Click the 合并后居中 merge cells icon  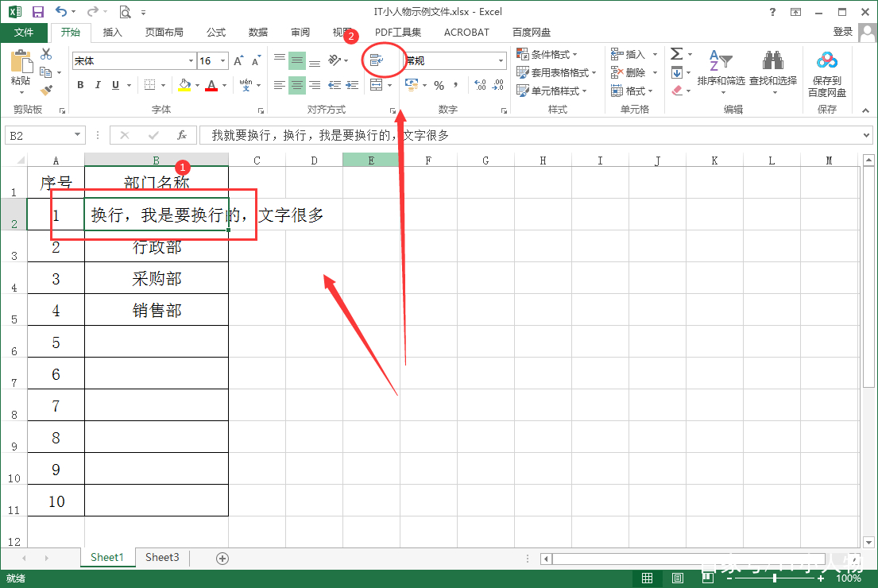click(375, 86)
